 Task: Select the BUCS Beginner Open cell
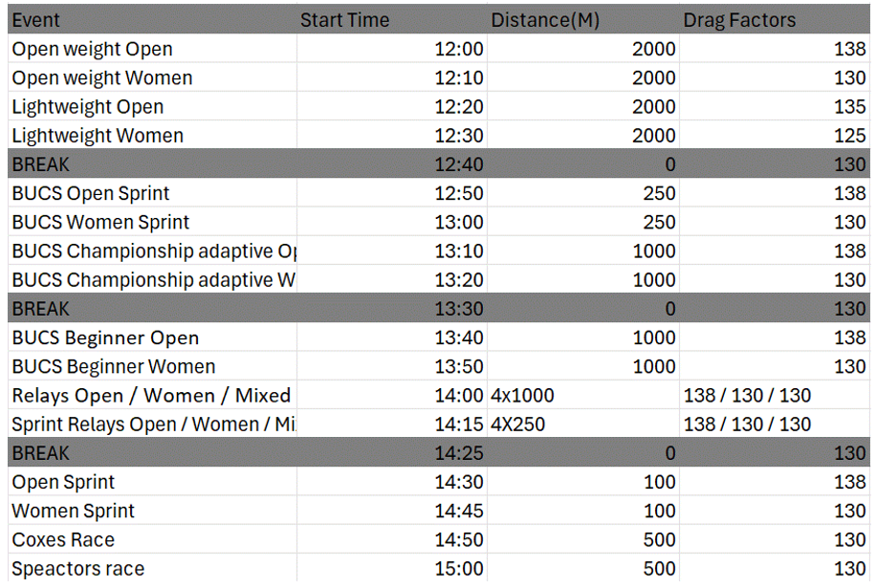pos(151,338)
